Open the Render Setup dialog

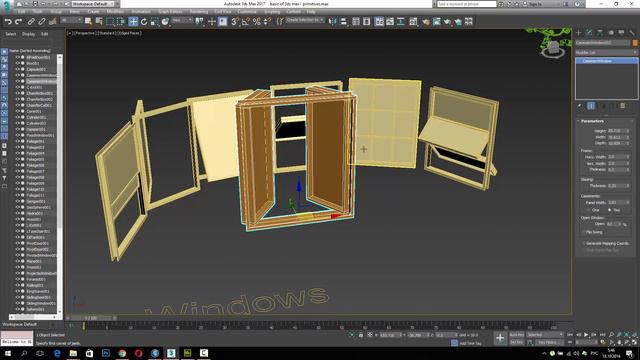pos(426,22)
